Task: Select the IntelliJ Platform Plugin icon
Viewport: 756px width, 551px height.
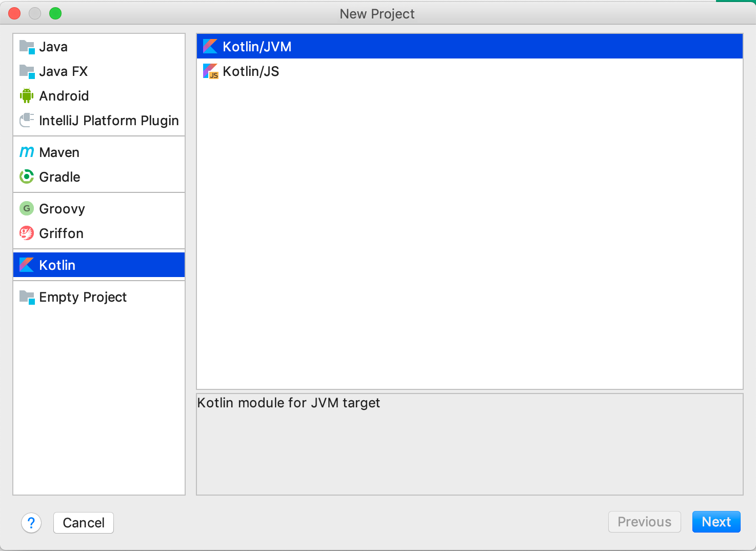Action: pyautogui.click(x=26, y=120)
